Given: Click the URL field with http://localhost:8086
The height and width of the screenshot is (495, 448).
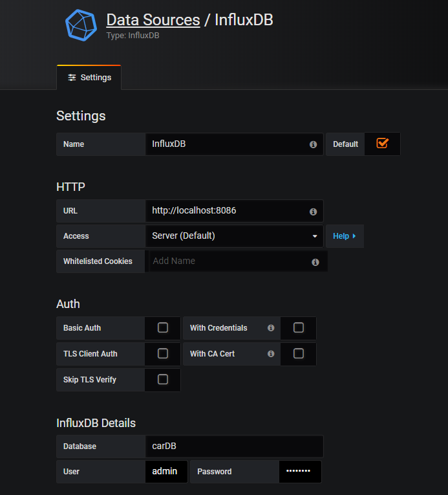Looking at the screenshot, I should pyautogui.click(x=234, y=210).
